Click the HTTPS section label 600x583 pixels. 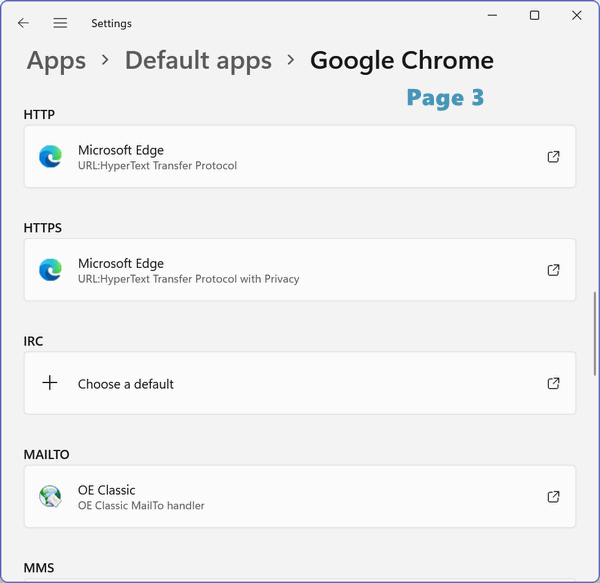point(42,228)
